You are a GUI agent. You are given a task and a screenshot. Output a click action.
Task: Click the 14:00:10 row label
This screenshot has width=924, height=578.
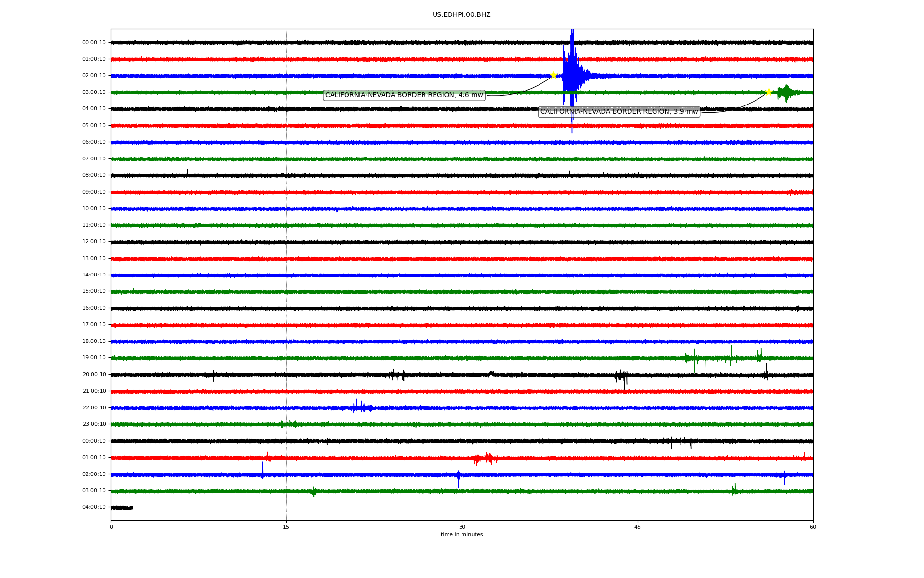[94, 275]
